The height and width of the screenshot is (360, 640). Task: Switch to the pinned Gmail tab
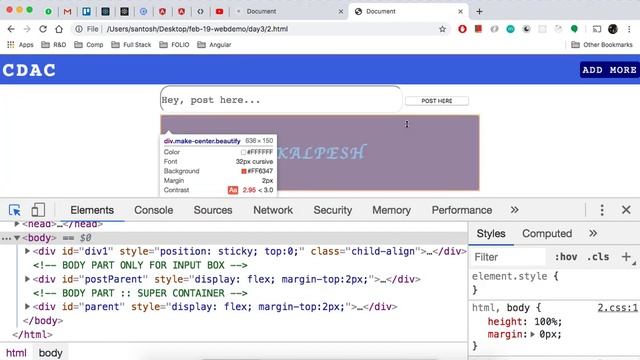[x=67, y=11]
